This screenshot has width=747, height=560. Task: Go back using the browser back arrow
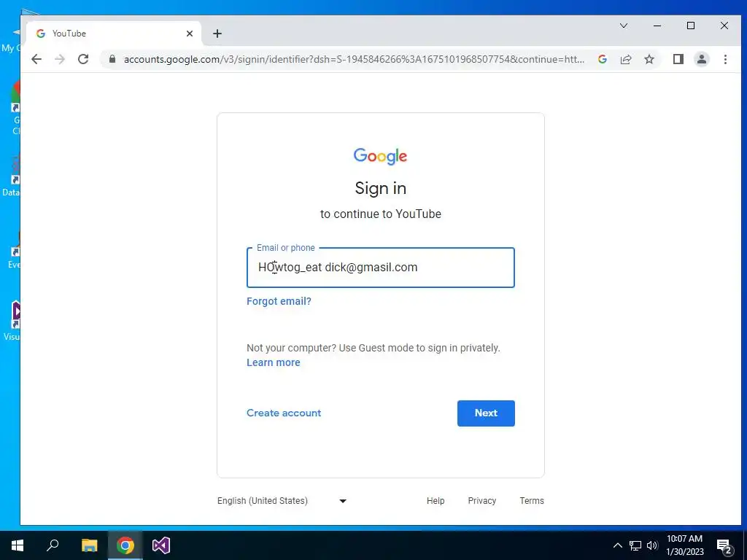tap(36, 59)
